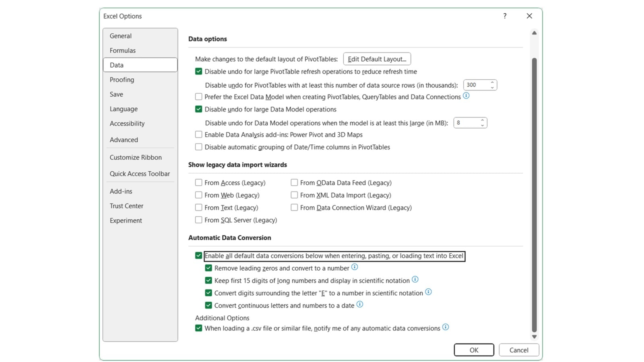Click the down arrow on the 8 MB spinner
This screenshot has height=362, width=644.
(x=482, y=125)
